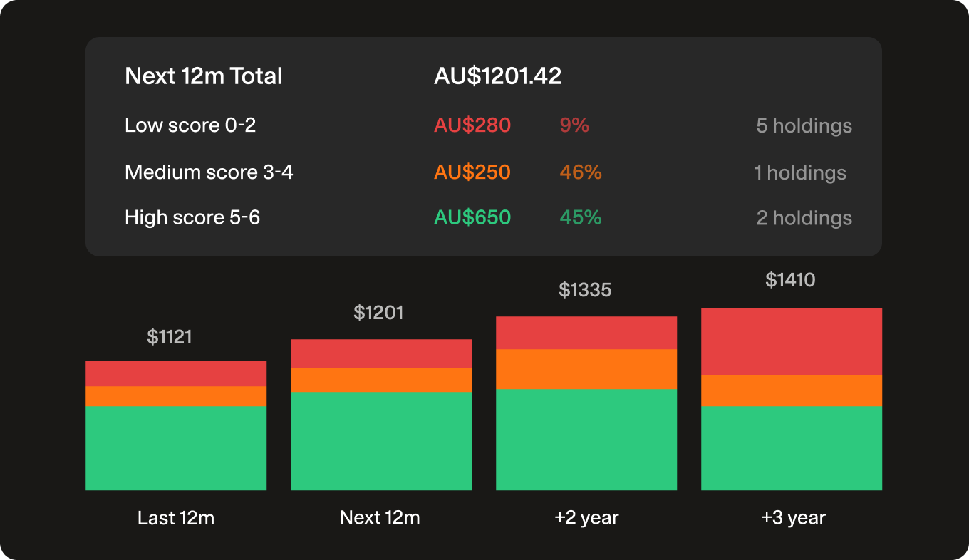The image size is (969, 560).
Task: Click the red 9% percentage
Action: (x=574, y=125)
